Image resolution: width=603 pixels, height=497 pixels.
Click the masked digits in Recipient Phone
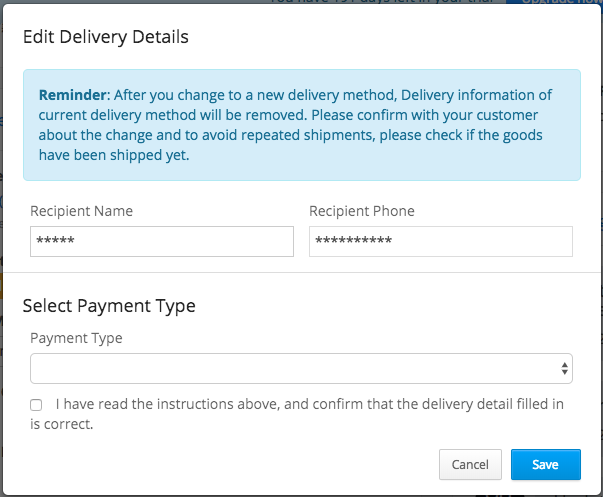pos(353,242)
